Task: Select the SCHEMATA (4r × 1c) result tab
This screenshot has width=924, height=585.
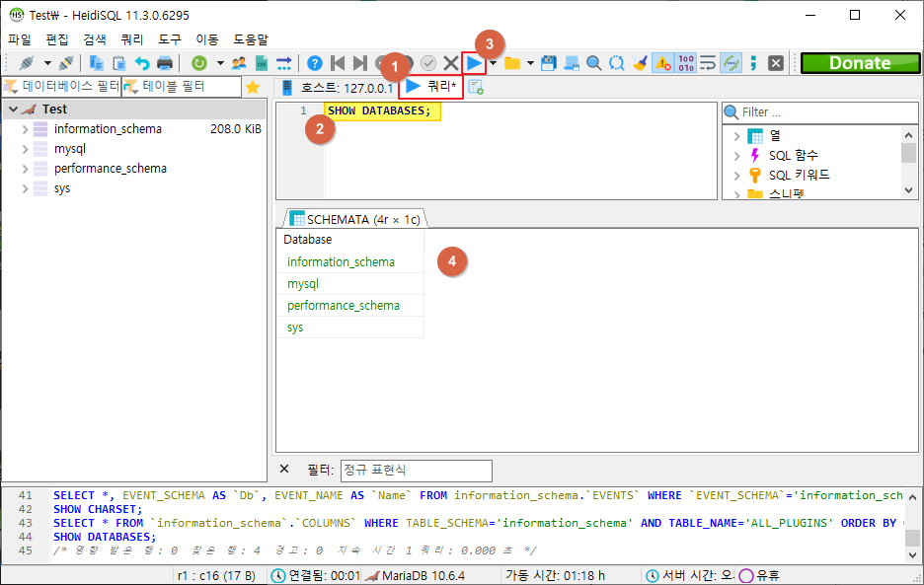Action: [x=355, y=219]
